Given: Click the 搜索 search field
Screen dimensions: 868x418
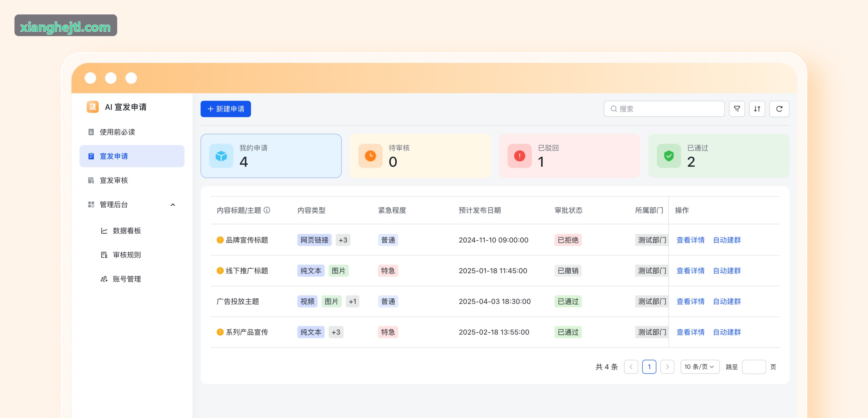Looking at the screenshot, I should (664, 109).
